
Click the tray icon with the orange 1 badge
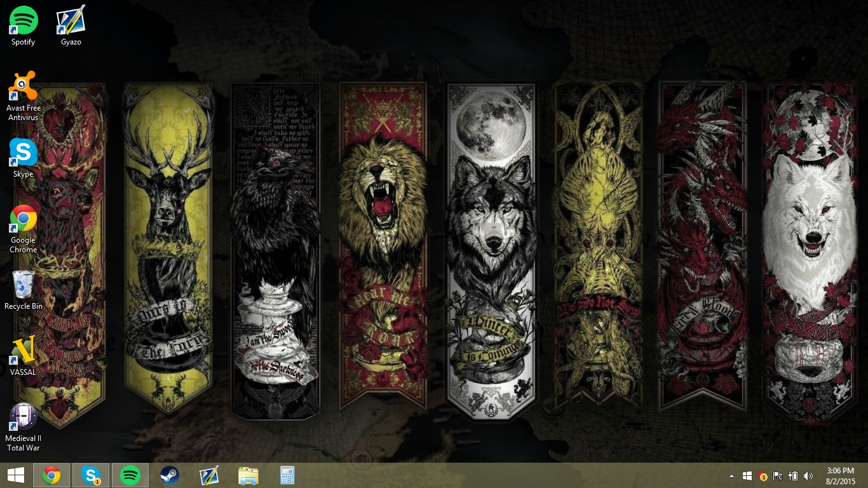pyautogui.click(x=763, y=476)
